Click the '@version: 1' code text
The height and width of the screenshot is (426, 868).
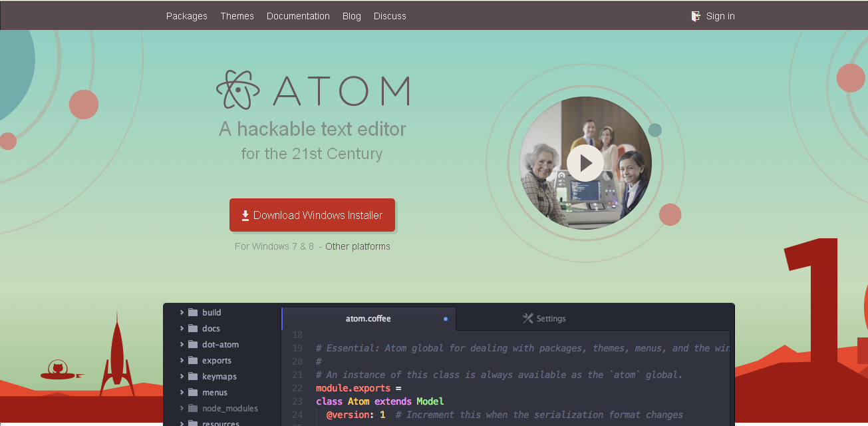coord(356,415)
